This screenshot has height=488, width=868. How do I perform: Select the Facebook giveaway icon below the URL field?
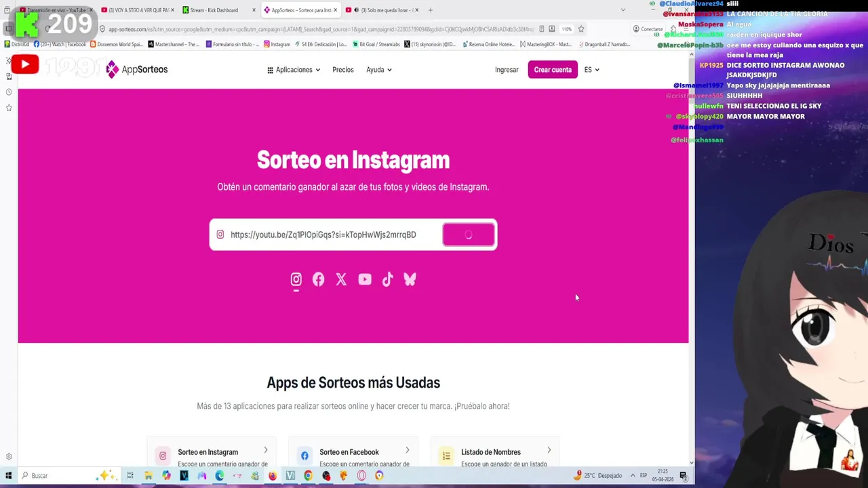tap(318, 279)
